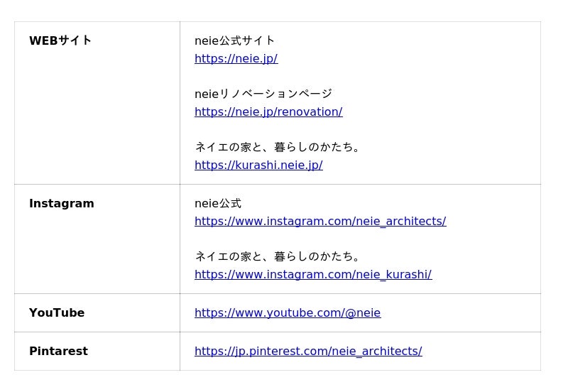The image size is (568, 392).
Task: Click the neie公式 text in Instagram row
Action: pos(218,204)
